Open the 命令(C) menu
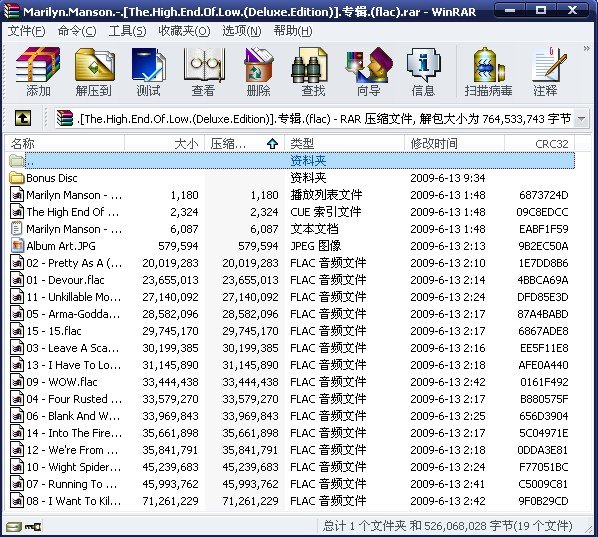 pyautogui.click(x=77, y=31)
